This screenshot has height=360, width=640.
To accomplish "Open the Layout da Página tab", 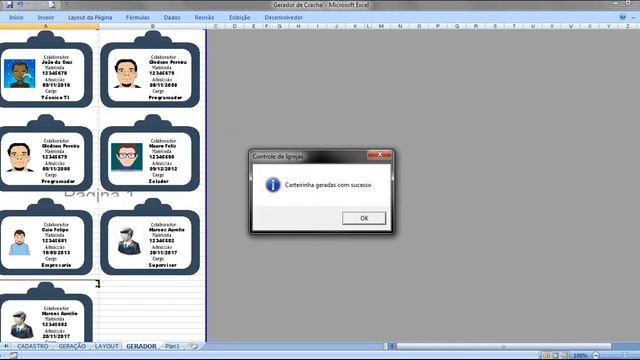I will (x=90, y=18).
